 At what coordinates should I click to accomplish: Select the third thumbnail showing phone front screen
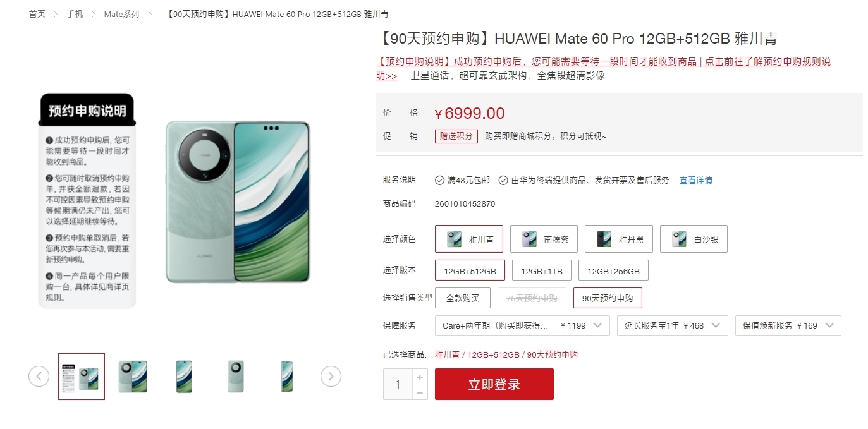click(x=184, y=377)
